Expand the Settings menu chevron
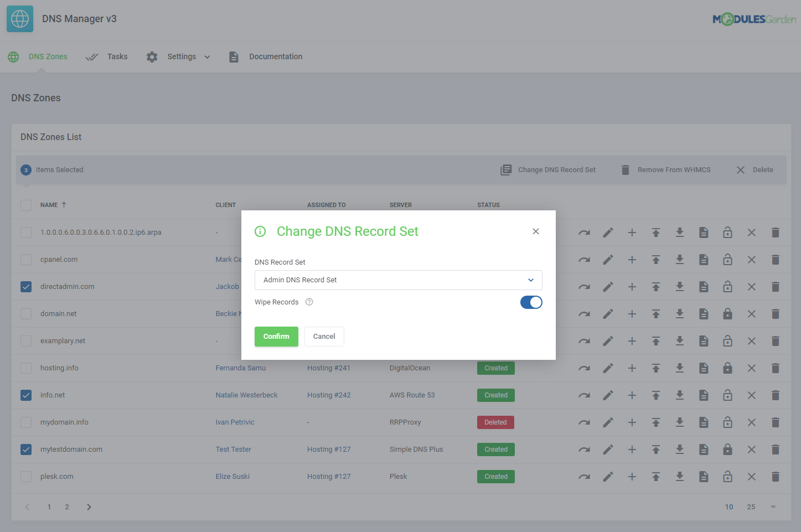Image resolution: width=801 pixels, height=532 pixels. [x=207, y=57]
